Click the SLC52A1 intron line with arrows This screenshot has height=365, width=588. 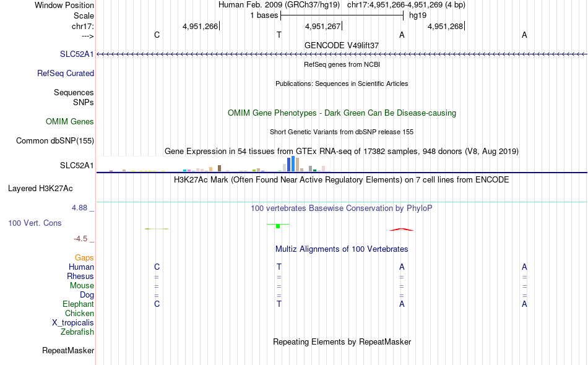[x=342, y=54]
